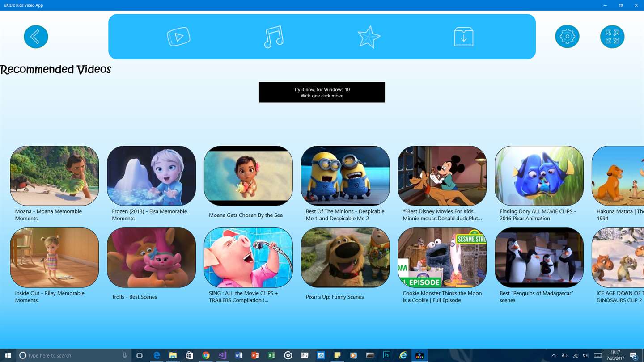Screen dimensions: 644x362
Task: Open Excel from the taskbar
Action: coord(271,355)
